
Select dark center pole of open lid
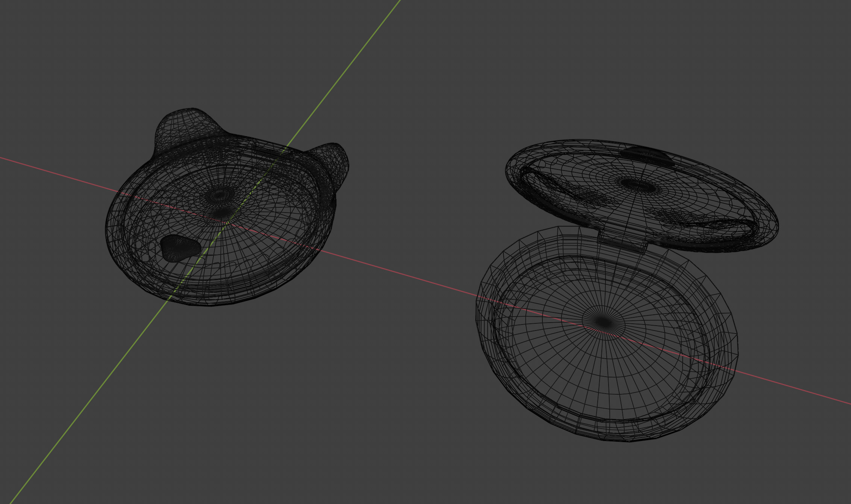(x=637, y=184)
